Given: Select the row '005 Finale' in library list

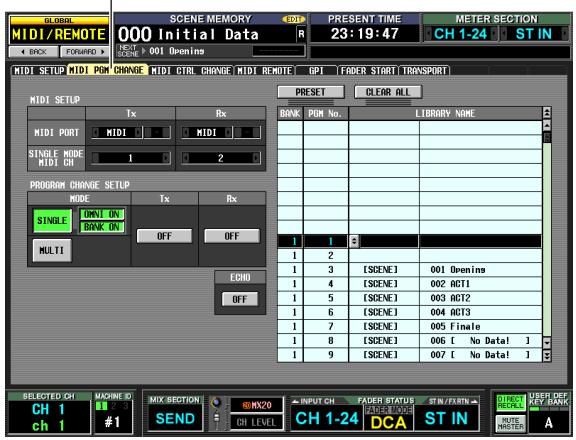Looking at the screenshot, I should pos(409,327).
